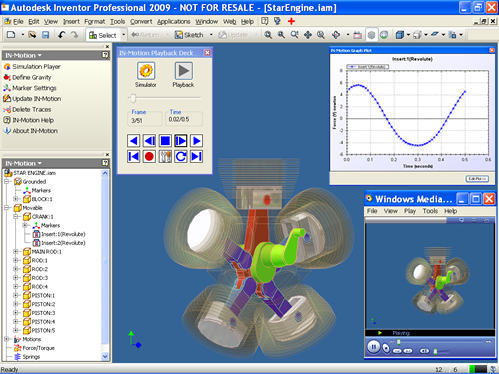Viewport: 499px width, 374px height.
Task: Pause the Windows Media Player video
Action: (x=373, y=347)
